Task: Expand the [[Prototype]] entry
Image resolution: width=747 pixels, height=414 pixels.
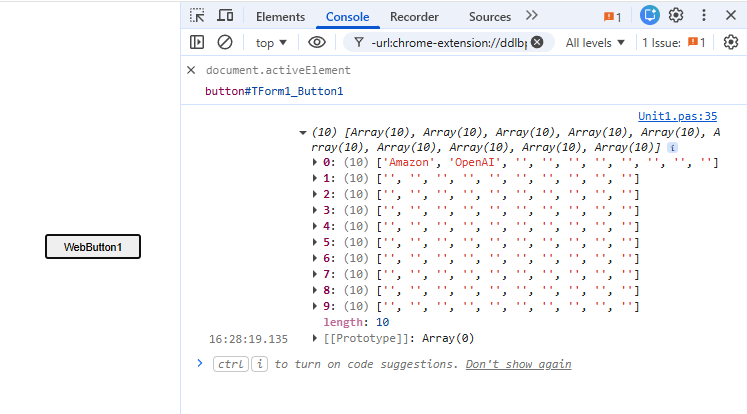Action: click(317, 339)
